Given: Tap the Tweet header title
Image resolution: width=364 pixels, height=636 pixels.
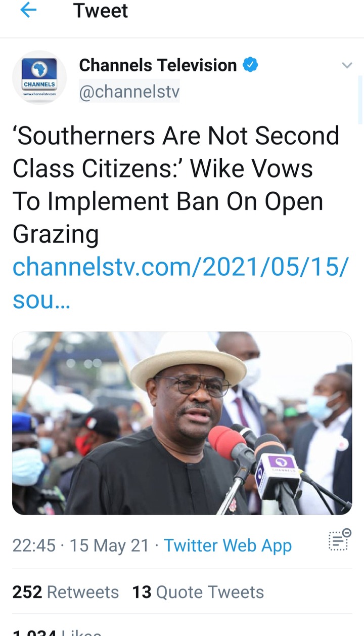Looking at the screenshot, I should [101, 11].
